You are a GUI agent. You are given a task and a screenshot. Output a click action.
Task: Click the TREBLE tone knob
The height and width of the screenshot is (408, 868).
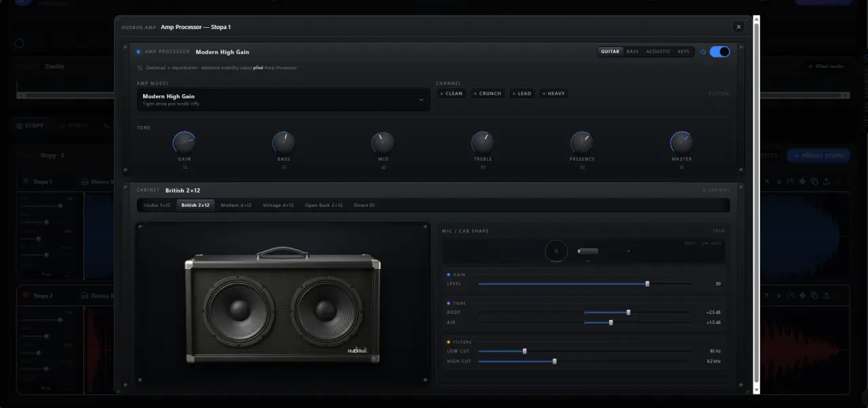tap(483, 142)
